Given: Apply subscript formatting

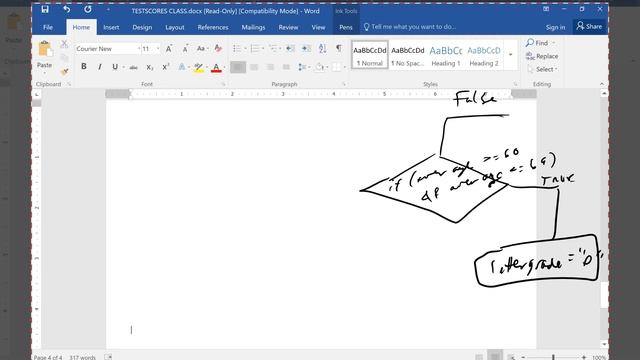Looking at the screenshot, I should tap(149, 67).
